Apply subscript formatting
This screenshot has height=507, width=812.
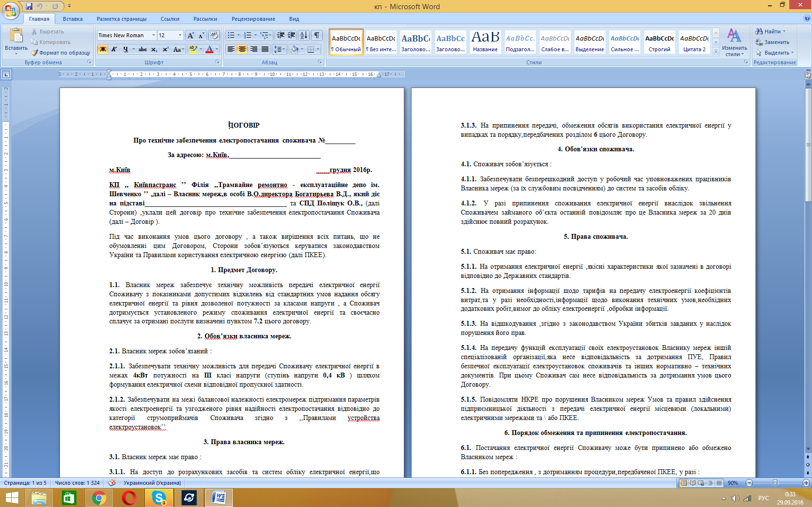(154, 49)
